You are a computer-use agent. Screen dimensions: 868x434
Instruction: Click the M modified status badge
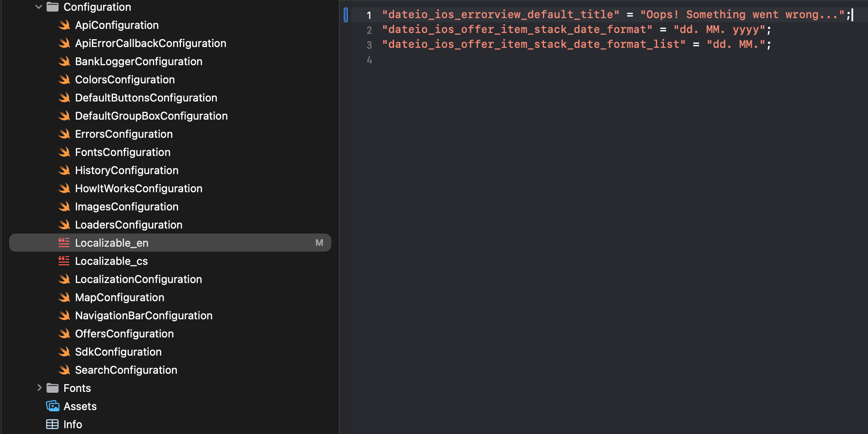319,243
